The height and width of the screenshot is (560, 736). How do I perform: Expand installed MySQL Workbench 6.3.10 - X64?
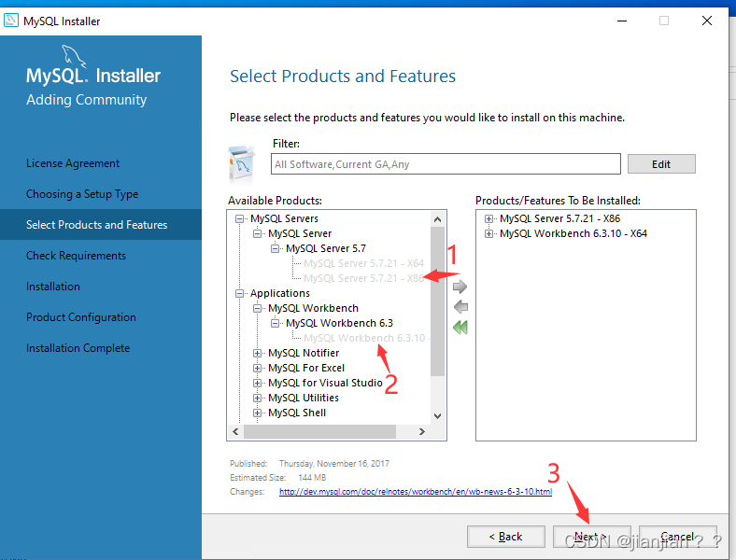(489, 233)
